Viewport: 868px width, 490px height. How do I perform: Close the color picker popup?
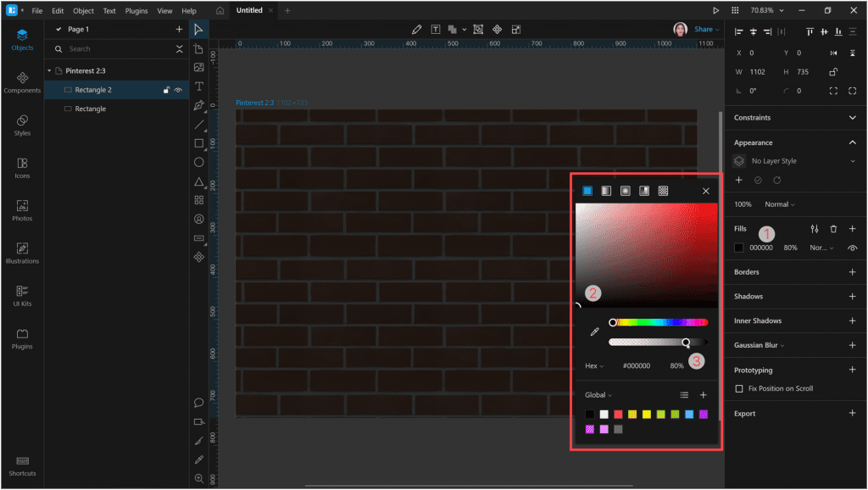point(705,191)
